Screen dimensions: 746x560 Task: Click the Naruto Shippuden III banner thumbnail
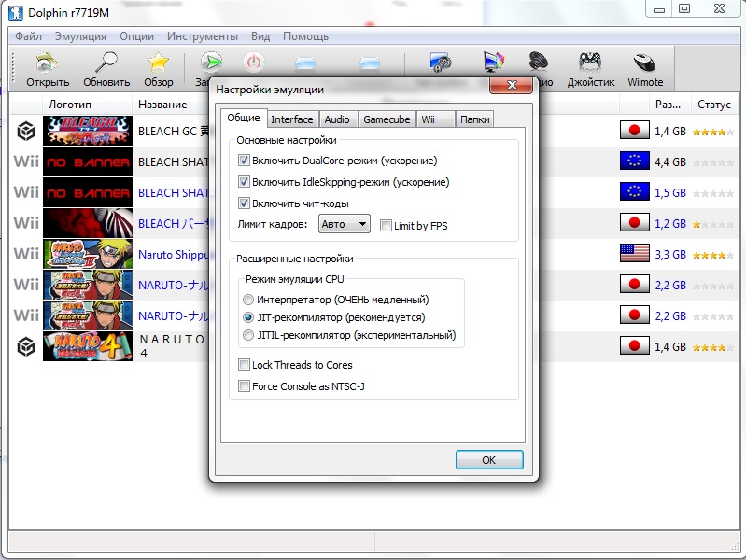88,254
